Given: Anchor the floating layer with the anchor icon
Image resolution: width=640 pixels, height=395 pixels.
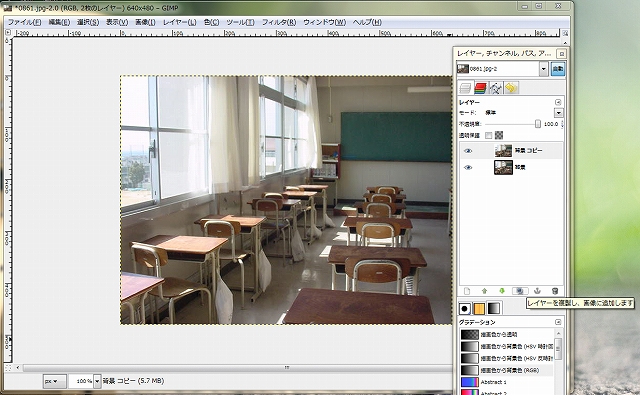Looking at the screenshot, I should tap(537, 291).
